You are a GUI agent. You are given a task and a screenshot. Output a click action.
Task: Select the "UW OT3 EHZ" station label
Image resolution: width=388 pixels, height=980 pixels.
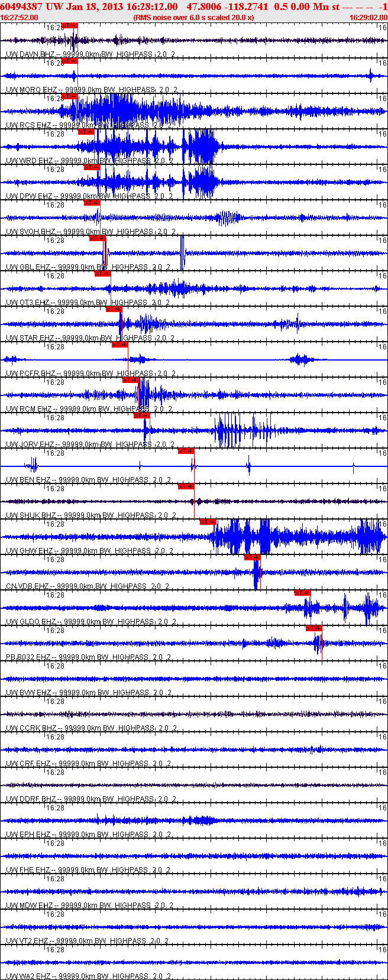pyautogui.click(x=28, y=303)
